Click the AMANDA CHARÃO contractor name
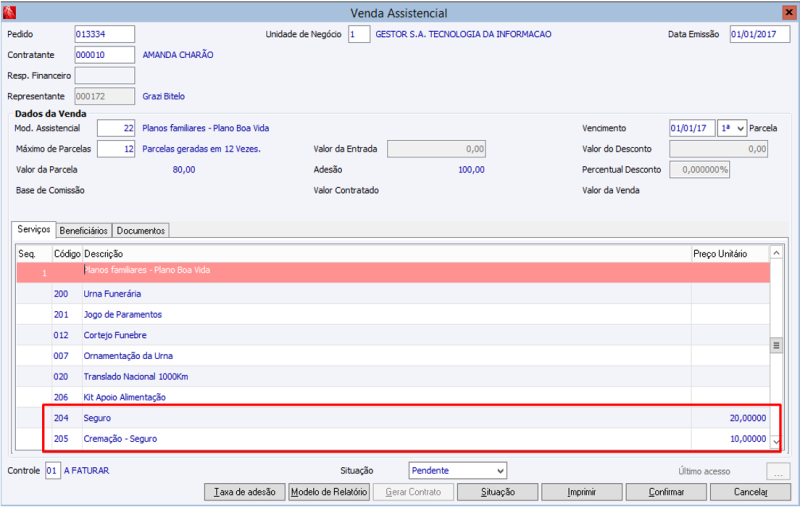The height and width of the screenshot is (507, 800). tap(178, 55)
